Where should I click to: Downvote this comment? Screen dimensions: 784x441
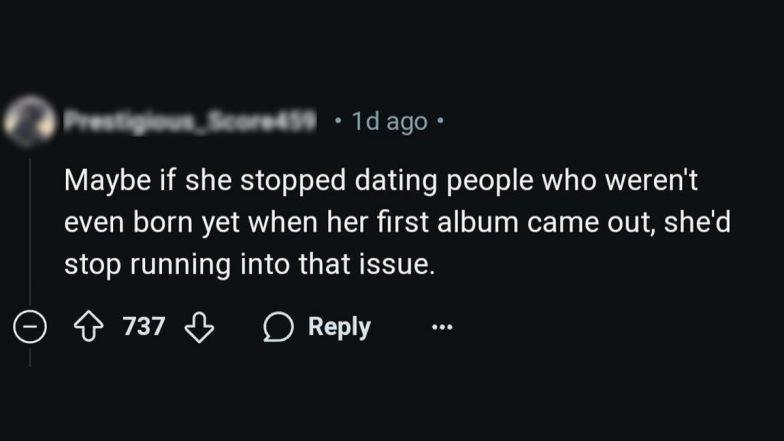pos(201,327)
